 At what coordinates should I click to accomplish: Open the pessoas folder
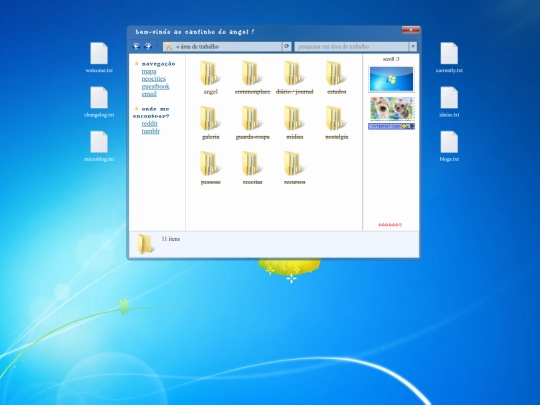pyautogui.click(x=210, y=168)
